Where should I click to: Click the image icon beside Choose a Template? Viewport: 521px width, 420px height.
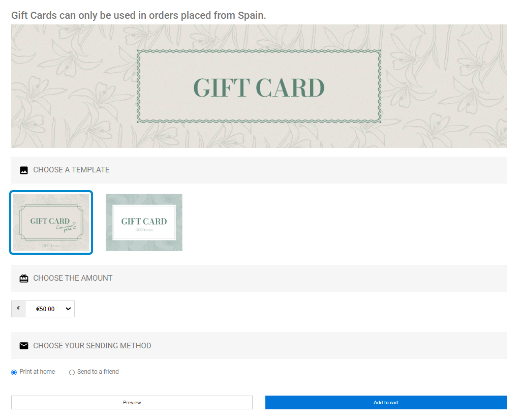[24, 170]
